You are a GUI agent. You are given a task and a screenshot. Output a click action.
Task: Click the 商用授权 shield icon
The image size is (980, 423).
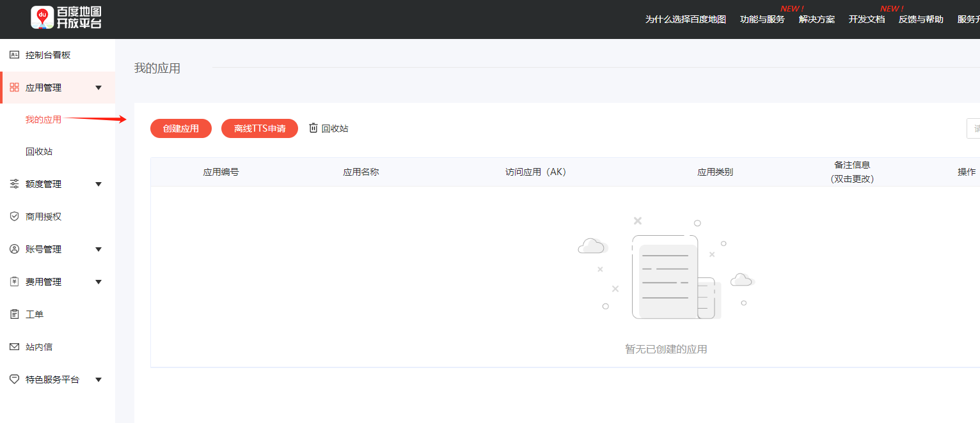(x=14, y=217)
